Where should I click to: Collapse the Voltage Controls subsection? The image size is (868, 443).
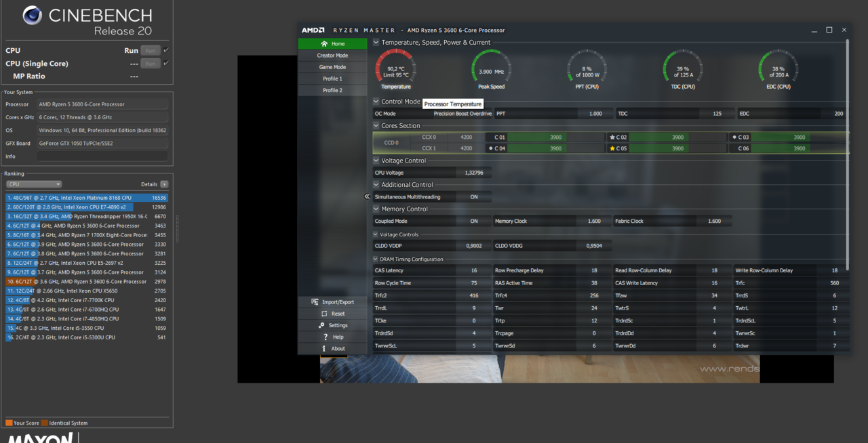click(376, 234)
